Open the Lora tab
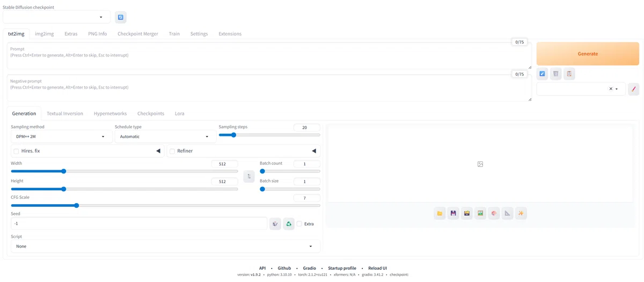This screenshot has width=644, height=282. click(180, 113)
